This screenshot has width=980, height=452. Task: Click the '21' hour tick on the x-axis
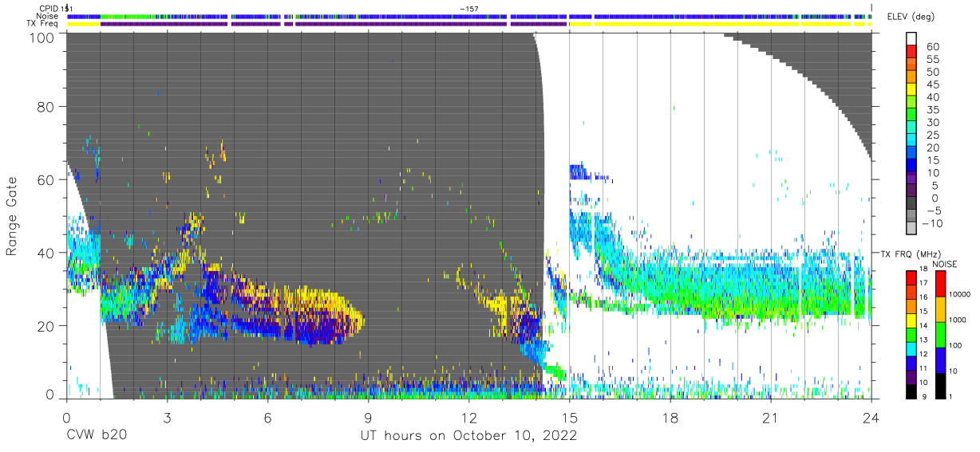click(771, 417)
